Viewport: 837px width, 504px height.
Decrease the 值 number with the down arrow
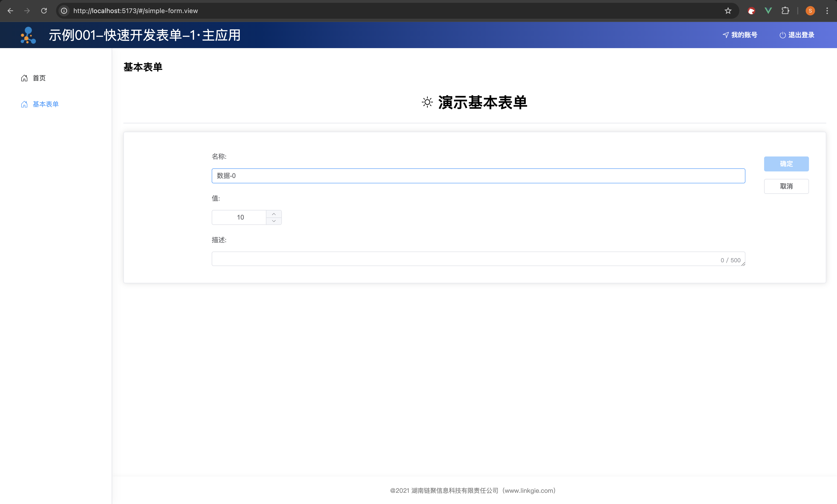click(274, 221)
